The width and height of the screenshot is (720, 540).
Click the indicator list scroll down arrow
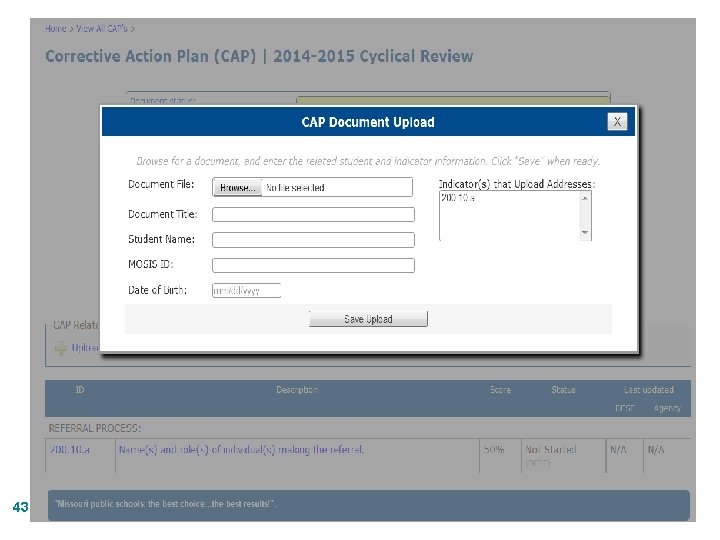[x=585, y=232]
